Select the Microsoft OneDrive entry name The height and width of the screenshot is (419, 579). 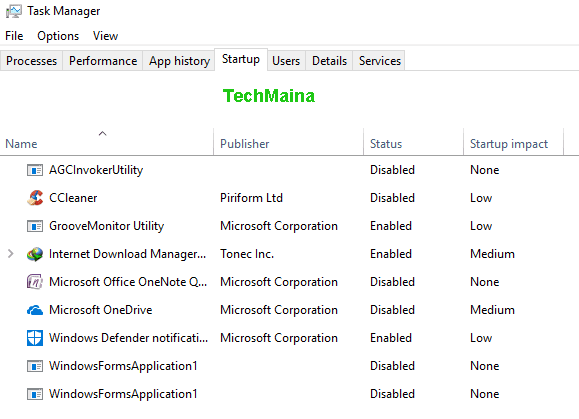tap(100, 310)
